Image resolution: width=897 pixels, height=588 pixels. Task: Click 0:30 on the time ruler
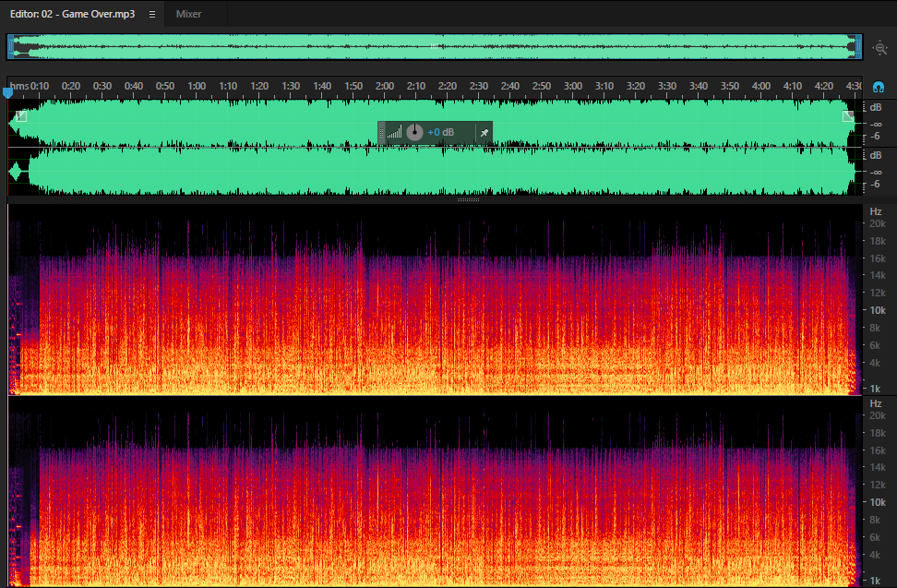[x=102, y=86]
